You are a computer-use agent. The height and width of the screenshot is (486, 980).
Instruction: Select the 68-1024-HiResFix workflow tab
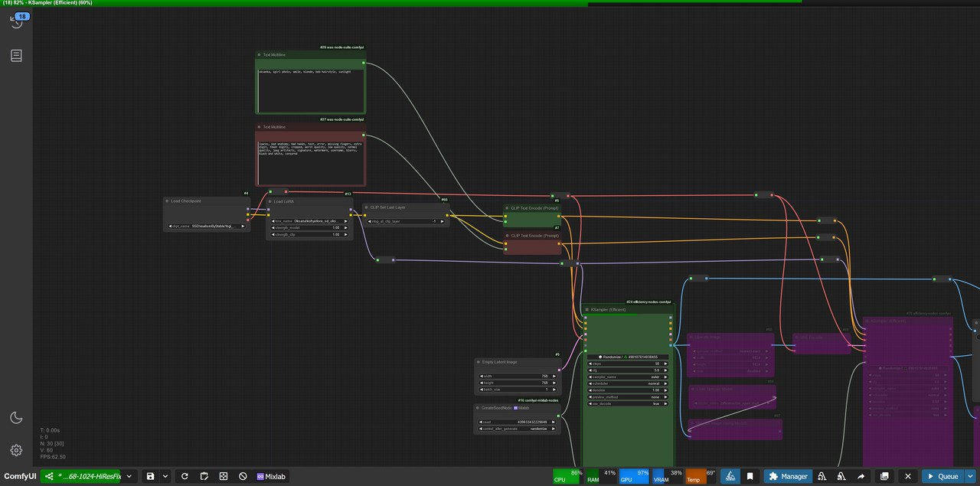(82, 476)
